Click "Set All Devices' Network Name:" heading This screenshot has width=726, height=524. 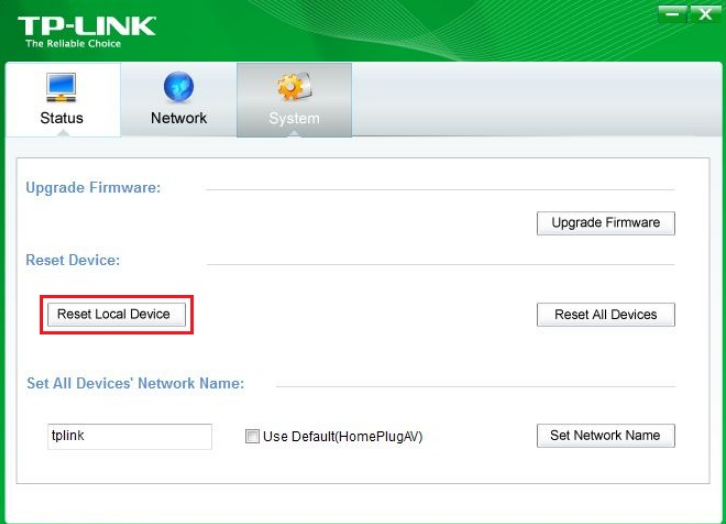(135, 383)
